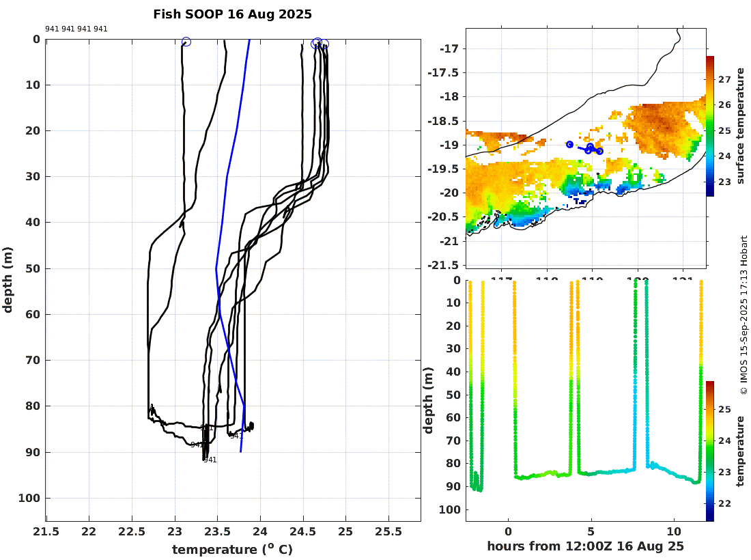Click the rightmost blue circle at profile top

[x=325, y=44]
